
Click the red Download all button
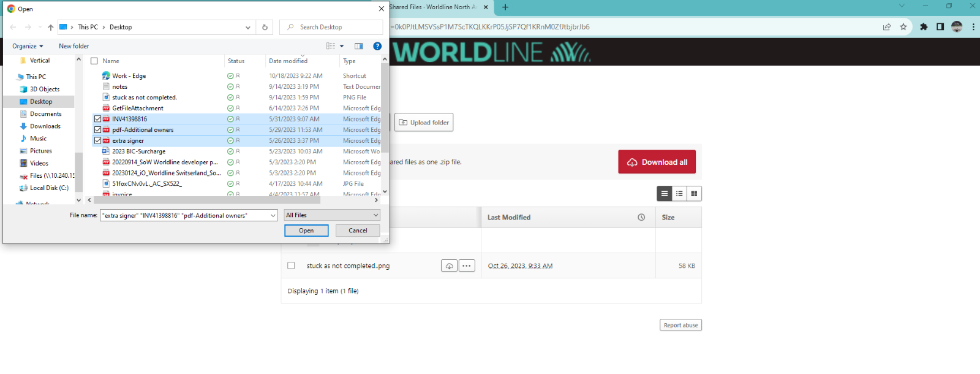pos(657,162)
